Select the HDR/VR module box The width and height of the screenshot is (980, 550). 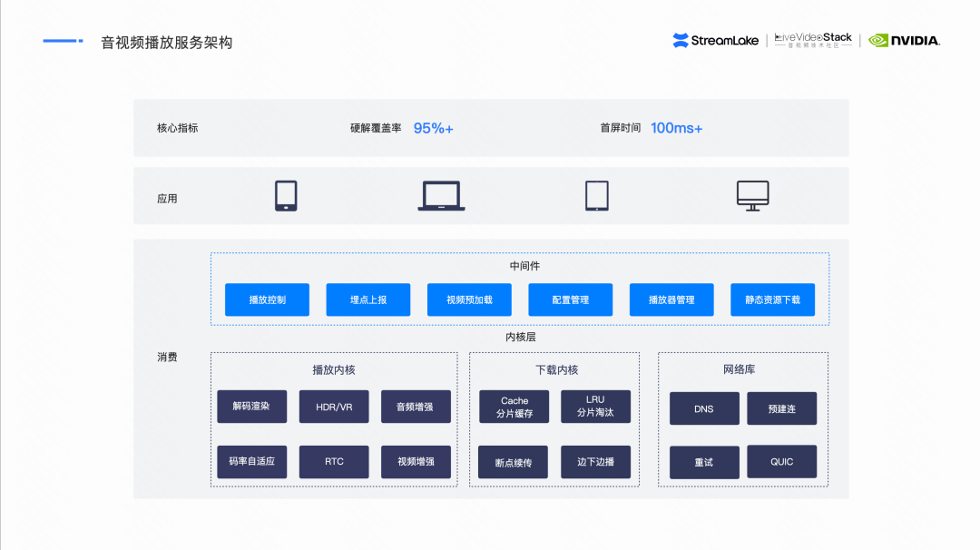[334, 407]
